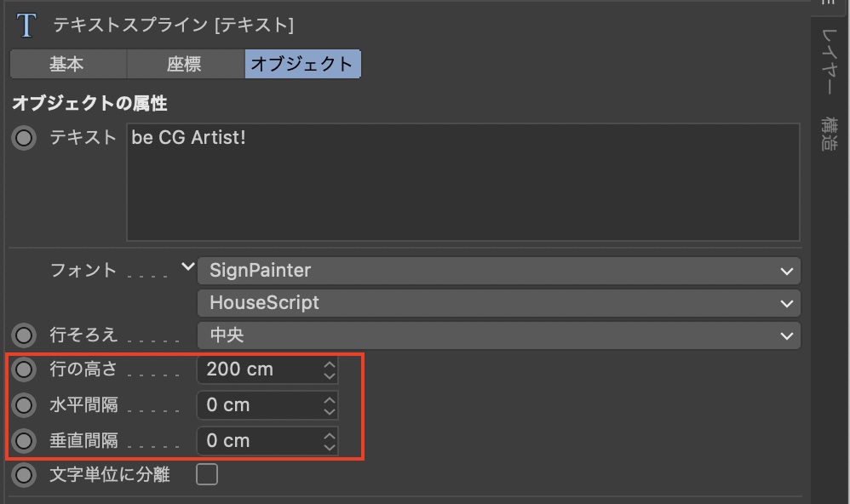Switch to the 座標 tab
Screen dimensions: 850x504
click(x=185, y=64)
